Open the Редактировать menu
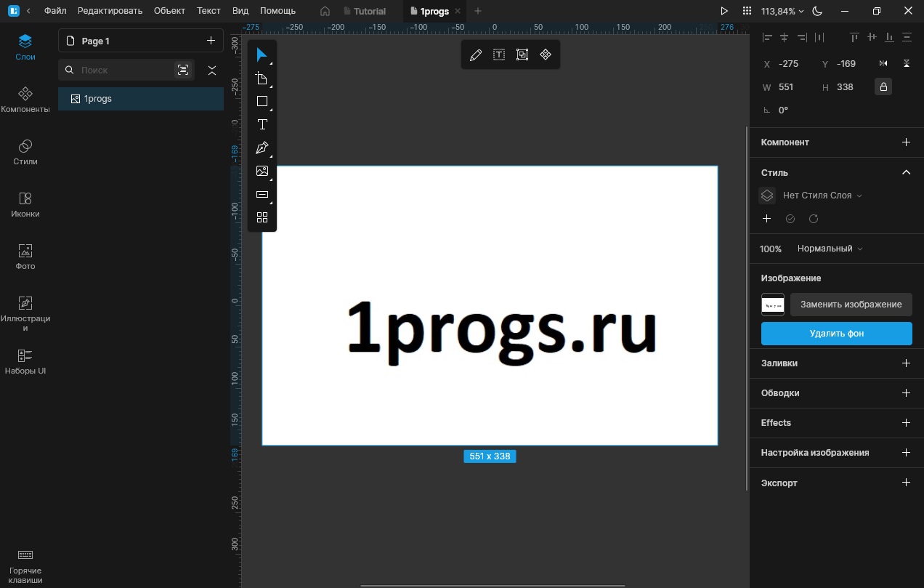924x588 pixels. coord(110,11)
